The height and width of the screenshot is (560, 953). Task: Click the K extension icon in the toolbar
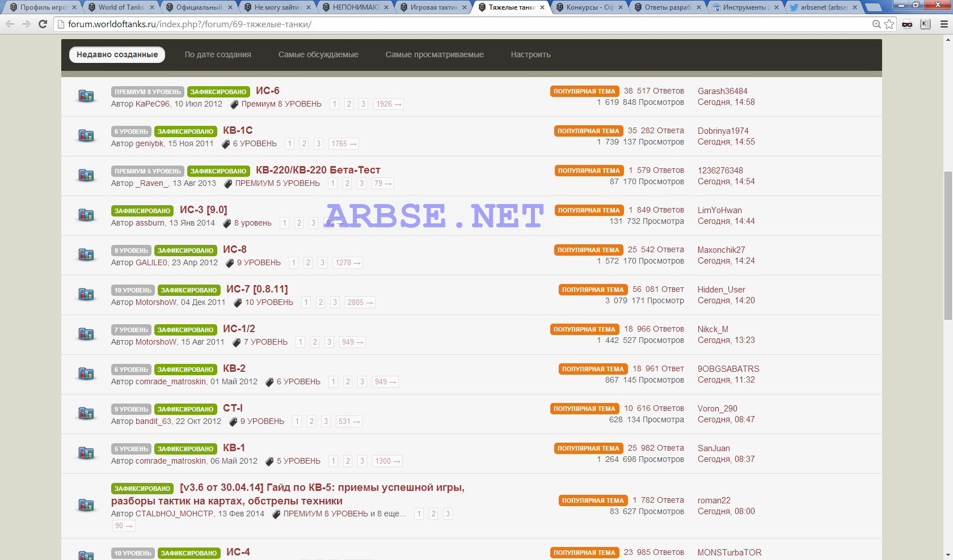pyautogui.click(x=925, y=24)
